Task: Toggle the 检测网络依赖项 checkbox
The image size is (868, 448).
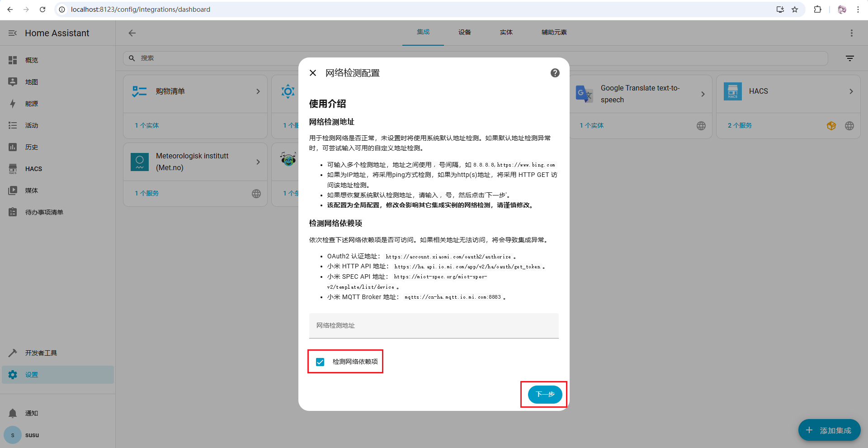Action: pyautogui.click(x=320, y=362)
